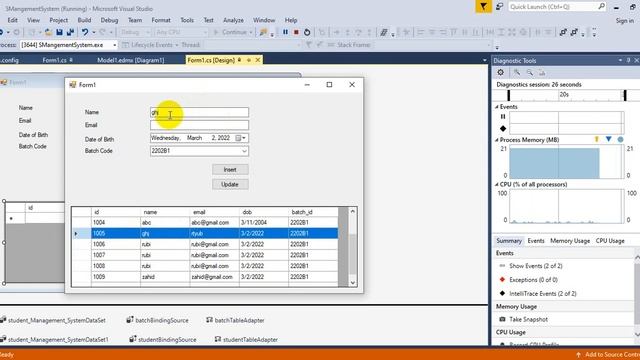Open the Edit menu
Image resolution: width=640 pixels, height=360 pixels.
(x=13, y=20)
